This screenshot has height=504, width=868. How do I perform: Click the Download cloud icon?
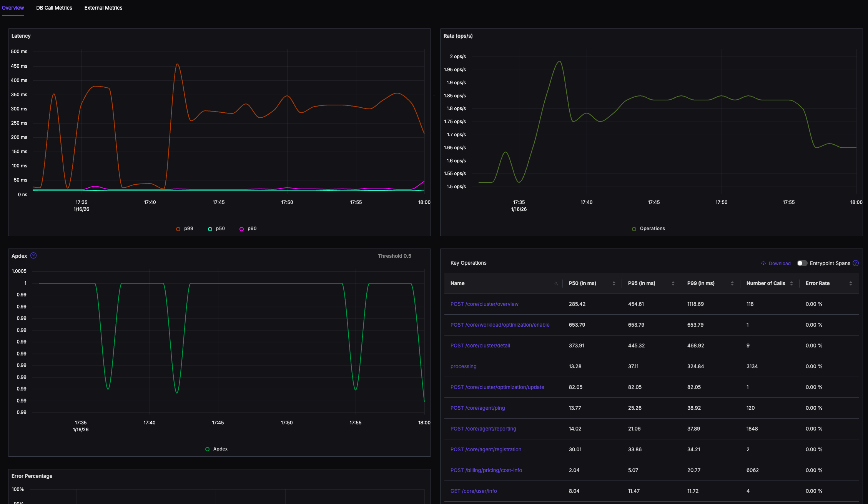(x=763, y=264)
